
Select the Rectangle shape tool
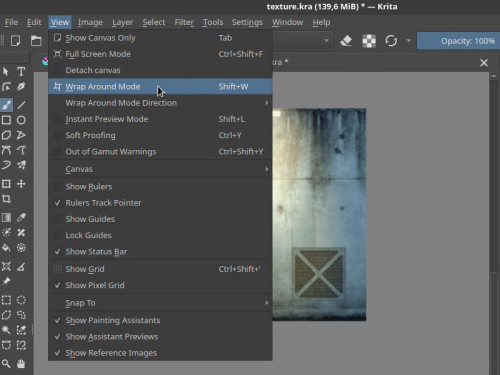click(6, 120)
